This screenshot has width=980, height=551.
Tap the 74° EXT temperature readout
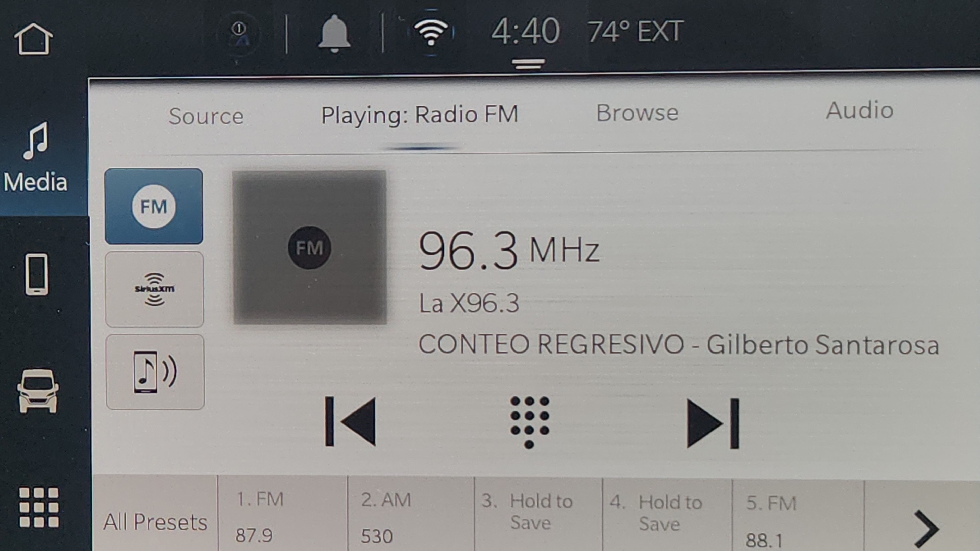click(x=636, y=31)
